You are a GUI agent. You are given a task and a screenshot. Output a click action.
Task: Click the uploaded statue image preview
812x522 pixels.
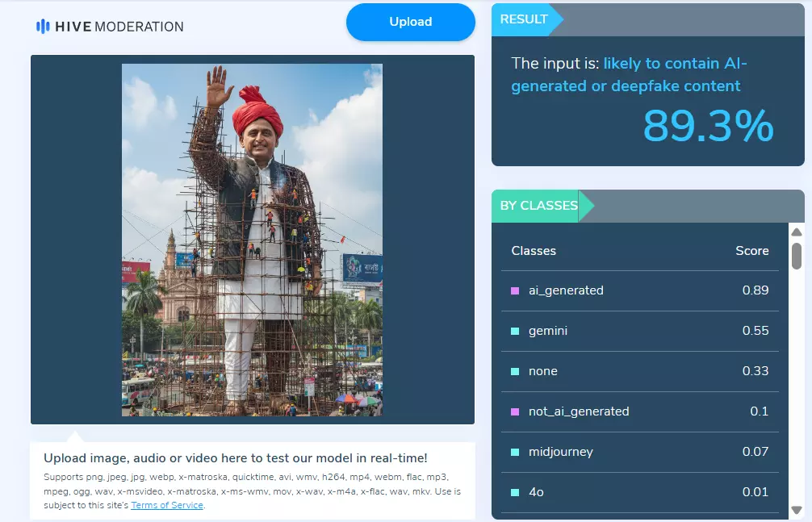pyautogui.click(x=252, y=240)
